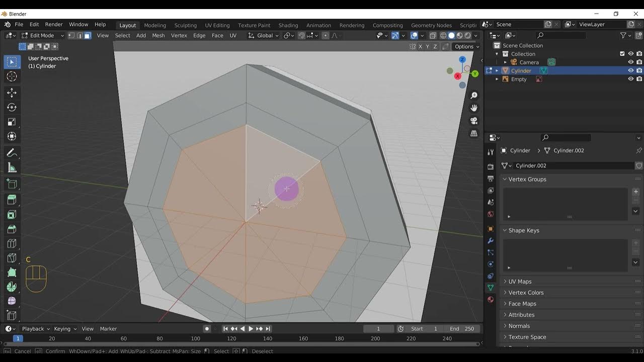Enable edge select mode
The image size is (644, 362).
click(x=79, y=36)
